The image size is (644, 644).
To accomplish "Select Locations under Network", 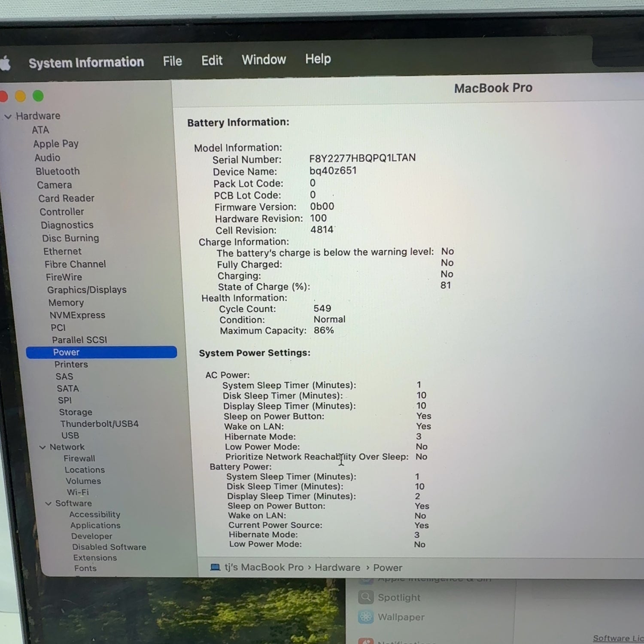I will pyautogui.click(x=85, y=470).
